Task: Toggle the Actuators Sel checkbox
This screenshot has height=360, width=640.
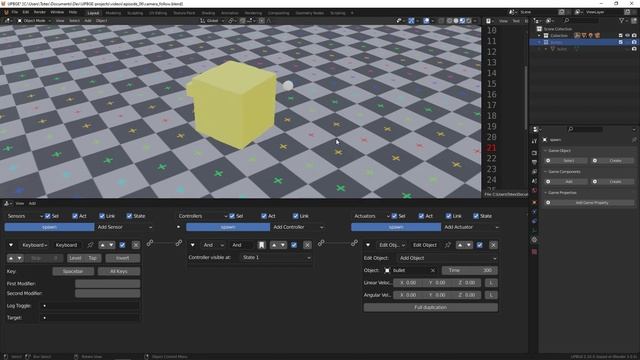Action: tap(394, 216)
